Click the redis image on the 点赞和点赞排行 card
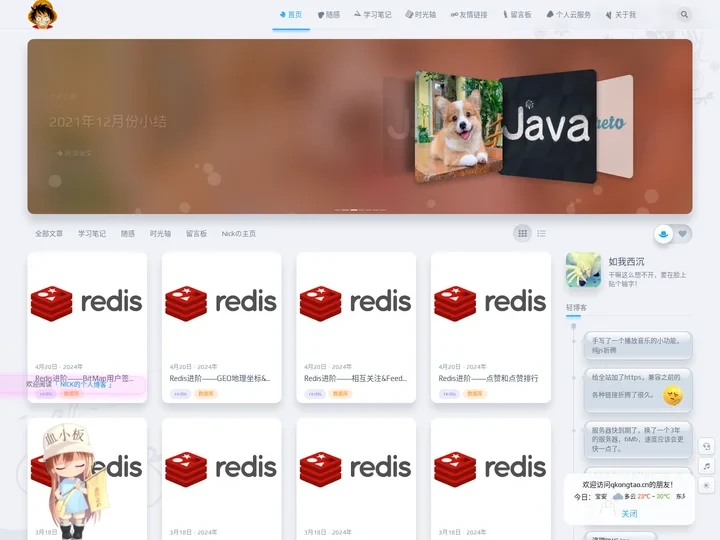This screenshot has height=540, width=720. tap(490, 303)
